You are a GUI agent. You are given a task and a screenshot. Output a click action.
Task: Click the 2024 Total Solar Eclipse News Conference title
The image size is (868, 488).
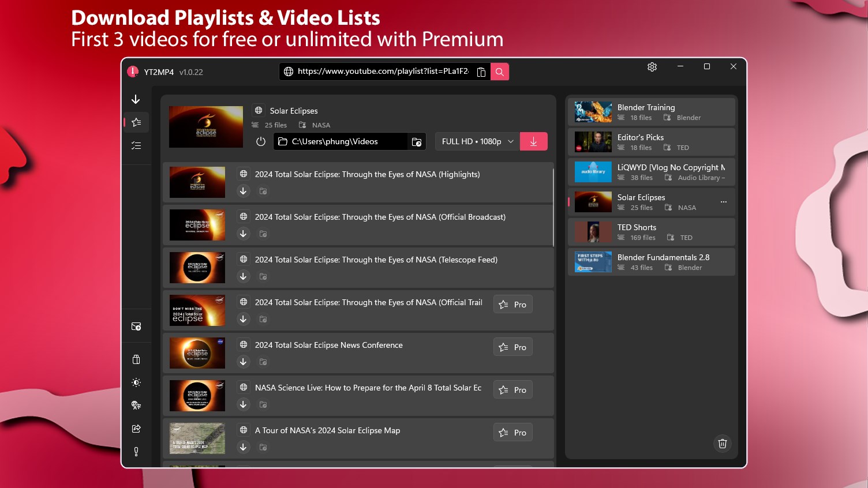[x=329, y=345]
